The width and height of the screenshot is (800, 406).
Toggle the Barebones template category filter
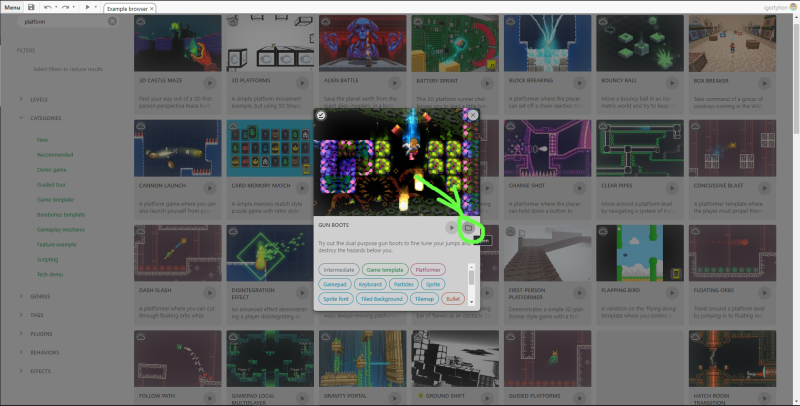click(61, 215)
